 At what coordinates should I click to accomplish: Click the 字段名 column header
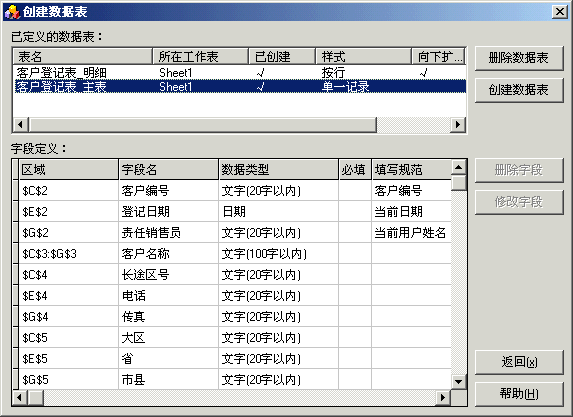coord(169,170)
